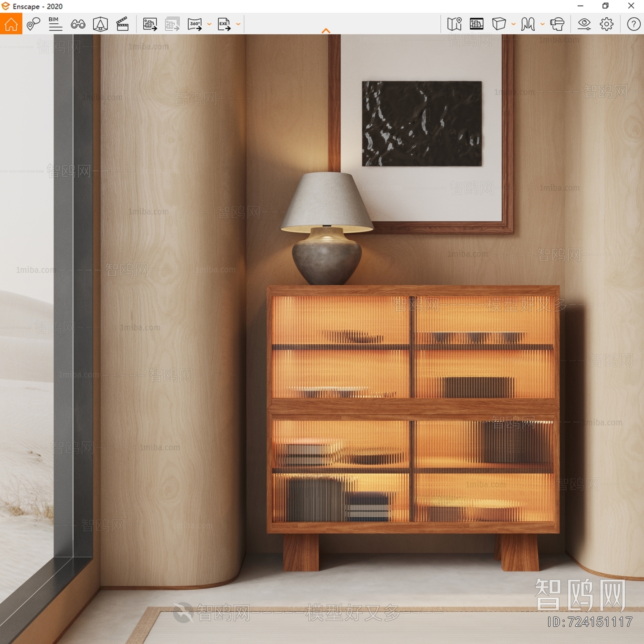Close the Enscape window
The width and height of the screenshot is (644, 644).
(x=631, y=6)
